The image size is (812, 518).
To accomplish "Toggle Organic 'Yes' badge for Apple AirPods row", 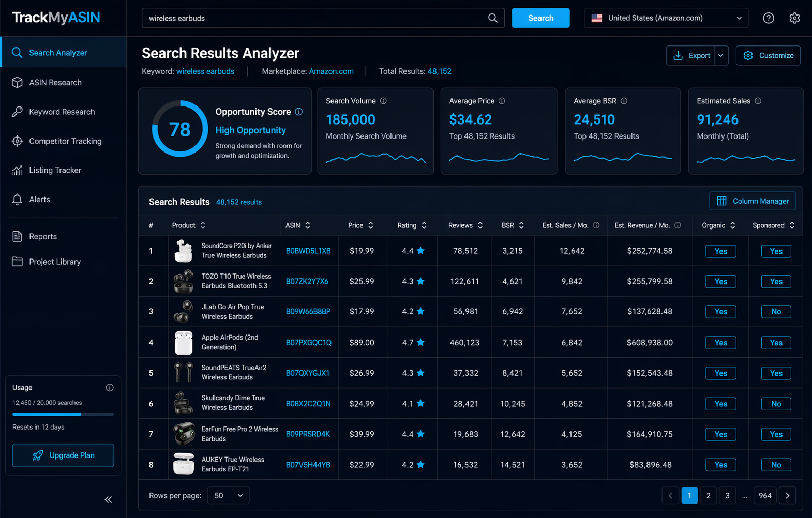I will (x=721, y=343).
